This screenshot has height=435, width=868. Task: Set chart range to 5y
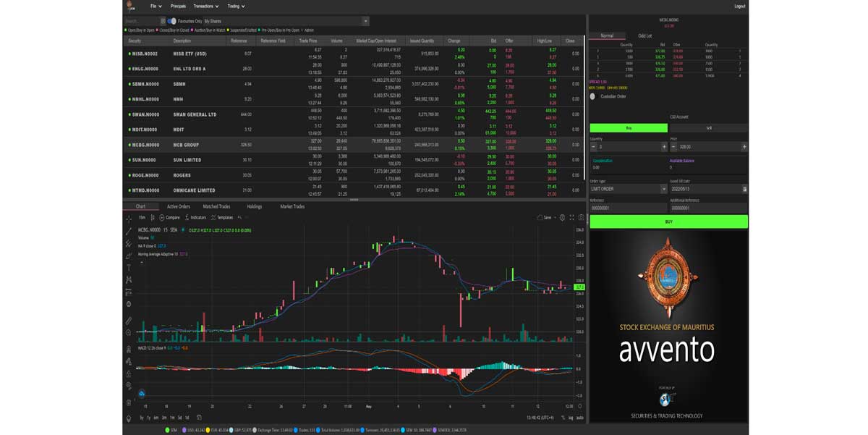(140, 418)
